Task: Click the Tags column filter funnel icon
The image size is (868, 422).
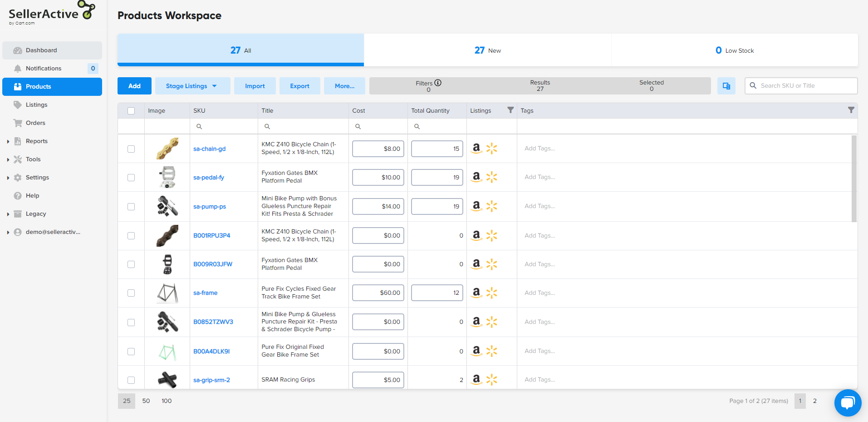Action: click(851, 110)
